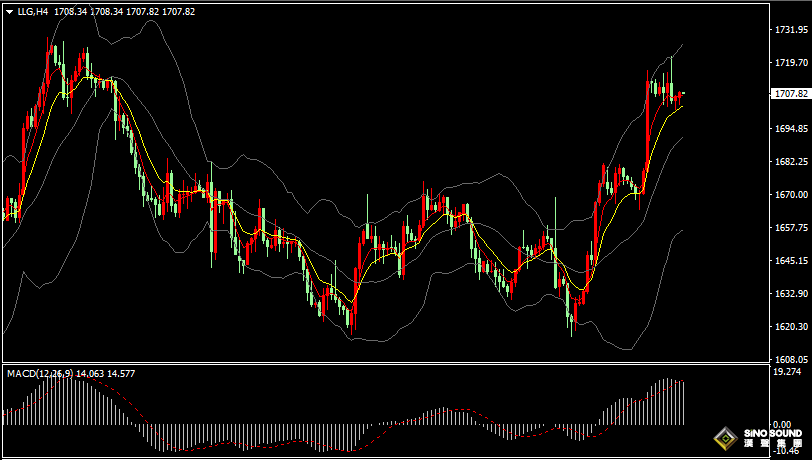
Task: Click the 1731.95 price axis label
Action: 791,30
